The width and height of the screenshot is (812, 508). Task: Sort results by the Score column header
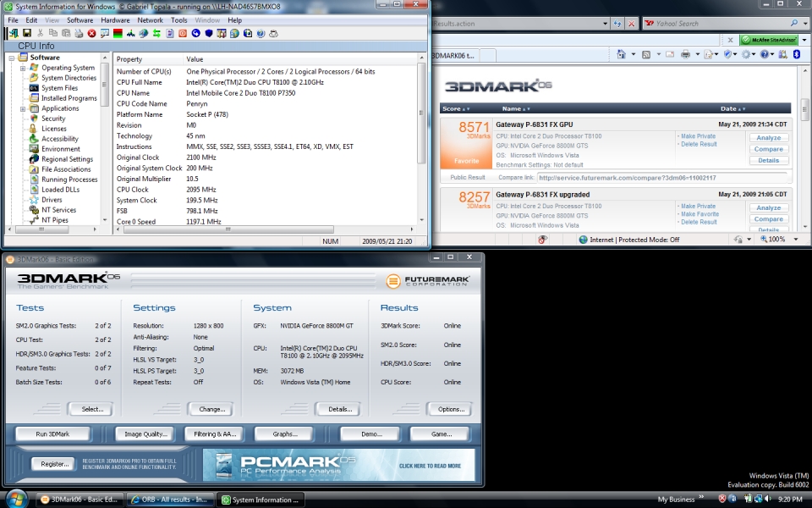pos(456,109)
